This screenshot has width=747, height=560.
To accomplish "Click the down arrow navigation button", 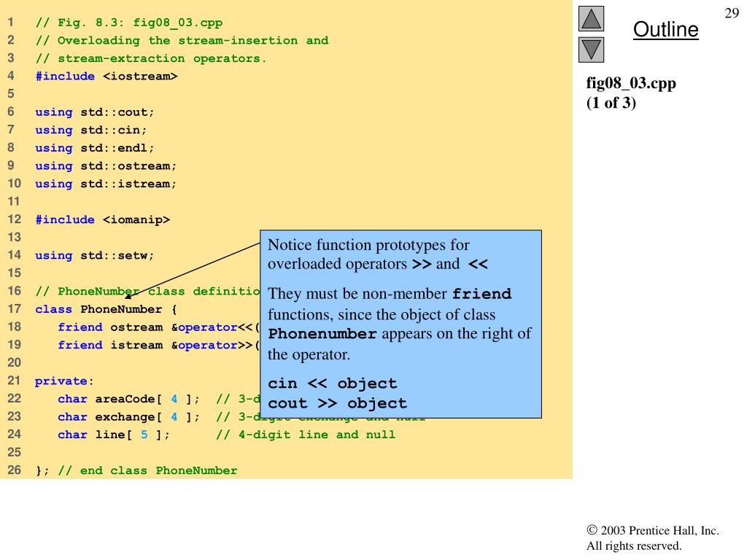I will tap(591, 50).
